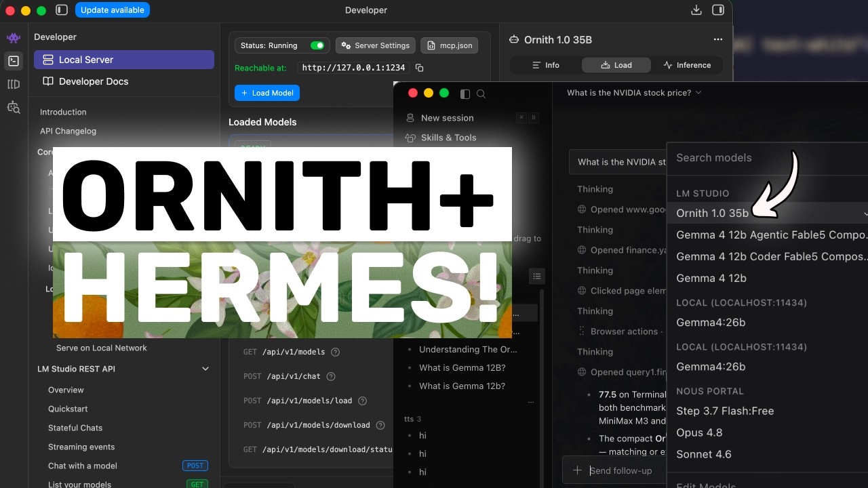
Task: Switch to the Load tab
Action: [x=616, y=65]
